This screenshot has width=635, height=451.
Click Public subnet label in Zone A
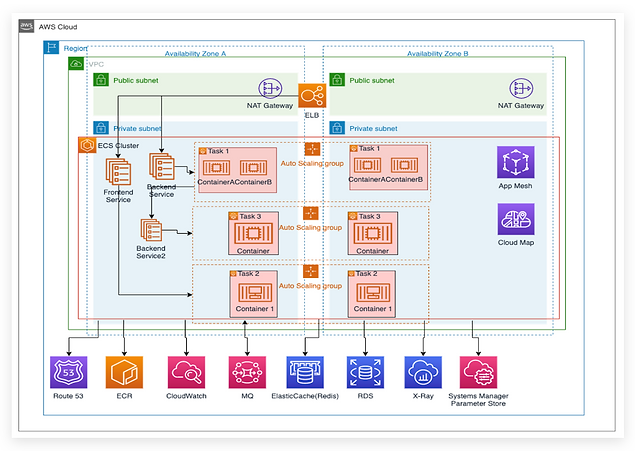[x=136, y=80]
